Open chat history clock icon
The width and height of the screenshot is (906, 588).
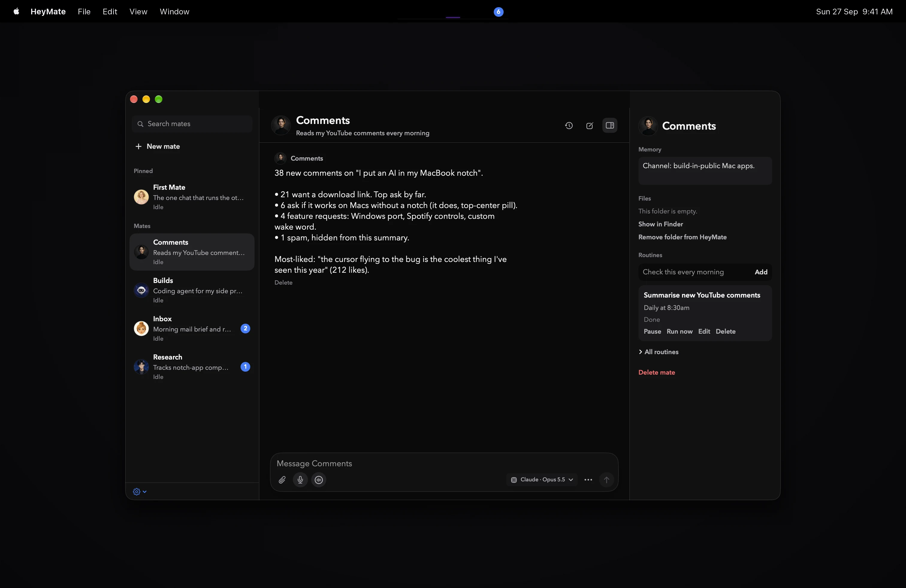569,125
